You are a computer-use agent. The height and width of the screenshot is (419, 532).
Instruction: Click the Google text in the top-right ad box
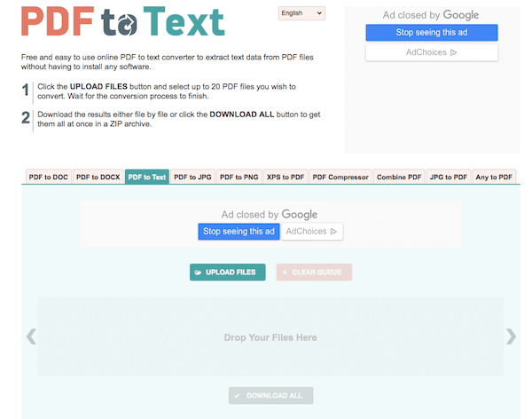(461, 15)
